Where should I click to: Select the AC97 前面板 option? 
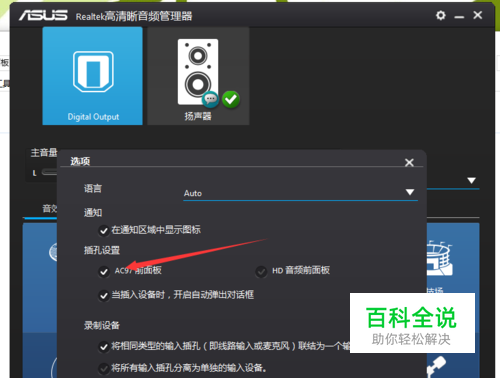click(104, 271)
